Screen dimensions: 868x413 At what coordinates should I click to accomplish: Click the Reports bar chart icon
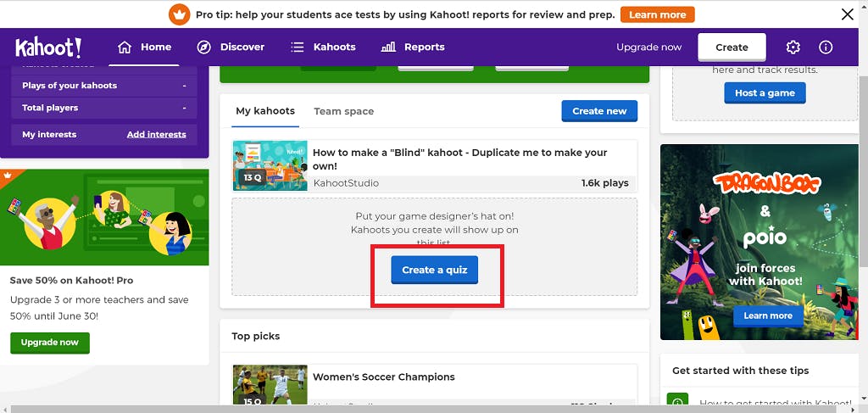[388, 47]
